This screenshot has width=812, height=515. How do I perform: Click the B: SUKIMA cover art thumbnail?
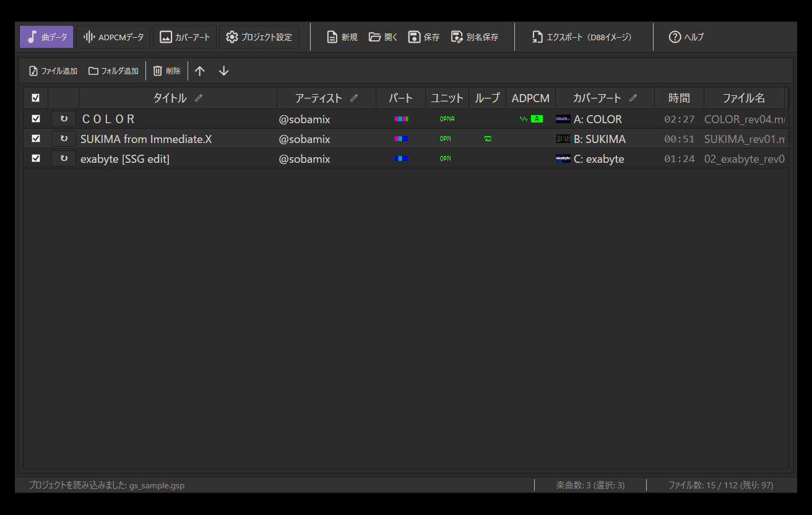pos(563,139)
